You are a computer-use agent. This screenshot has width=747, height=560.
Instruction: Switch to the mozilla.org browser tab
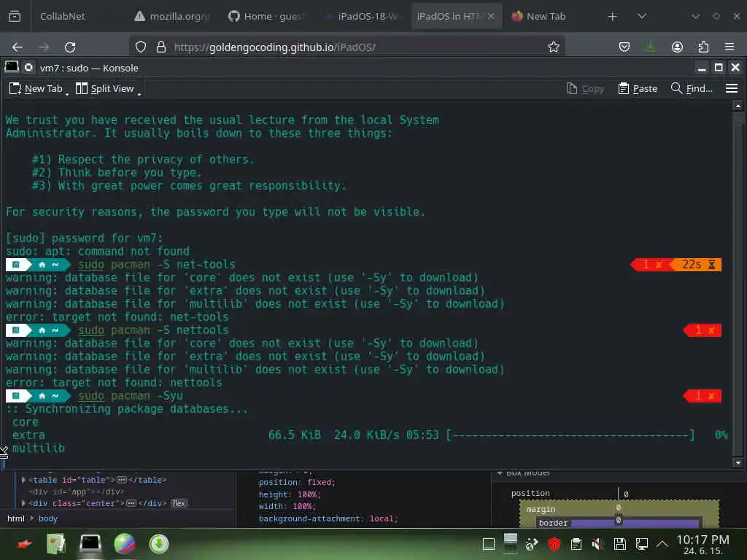pyautogui.click(x=171, y=16)
